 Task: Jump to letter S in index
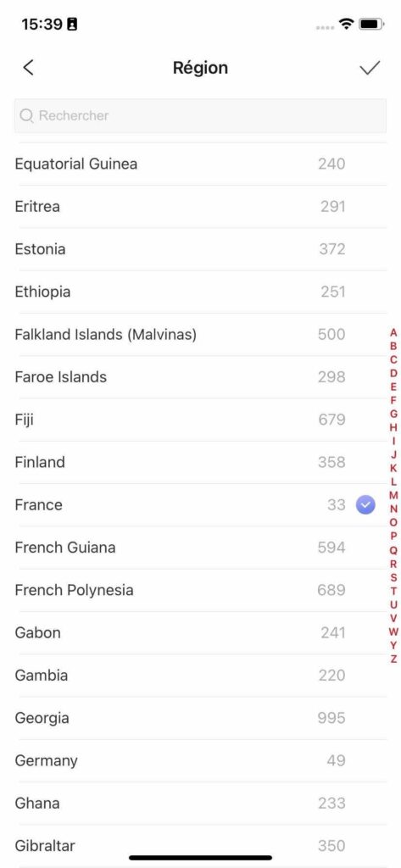click(x=393, y=576)
